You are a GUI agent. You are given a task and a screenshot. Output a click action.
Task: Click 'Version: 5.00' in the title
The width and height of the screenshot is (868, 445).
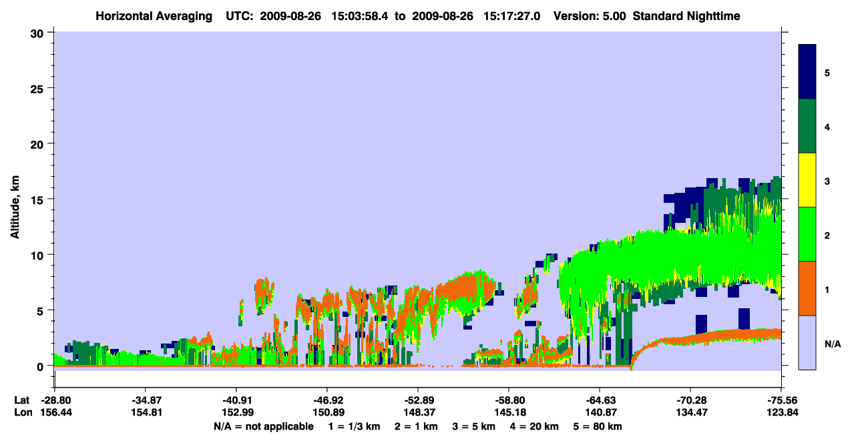(x=588, y=16)
